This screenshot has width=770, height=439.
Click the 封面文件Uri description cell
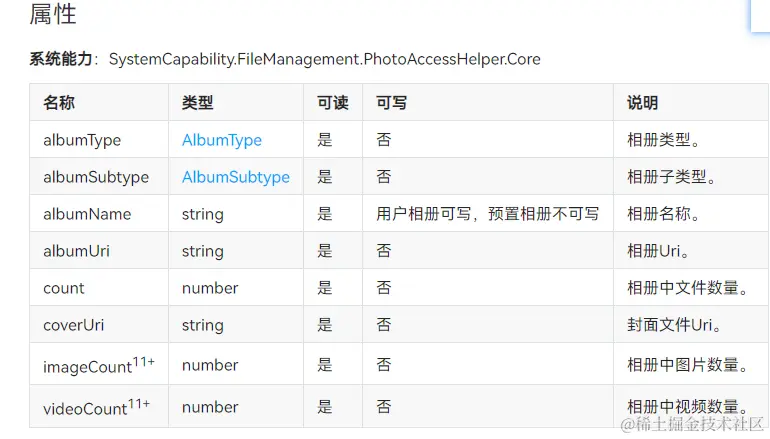coord(674,325)
